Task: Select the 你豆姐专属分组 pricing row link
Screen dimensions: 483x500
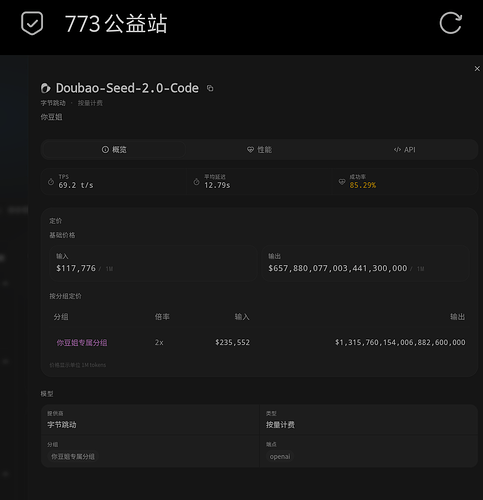Action: [82, 343]
